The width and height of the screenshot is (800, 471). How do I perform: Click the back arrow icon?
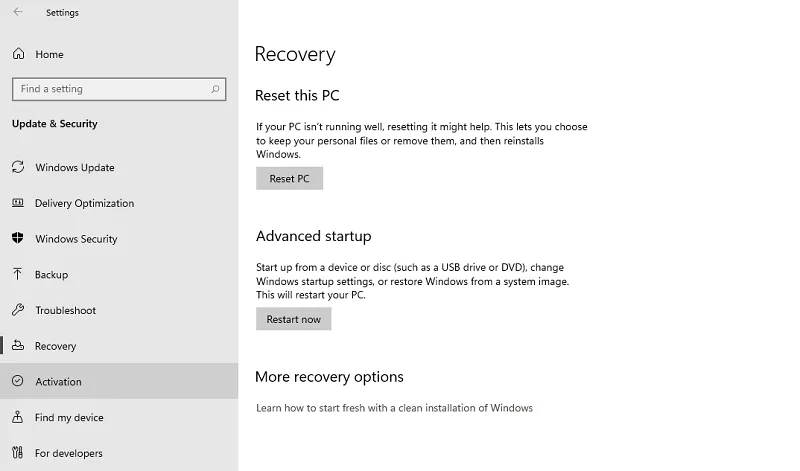[18, 12]
